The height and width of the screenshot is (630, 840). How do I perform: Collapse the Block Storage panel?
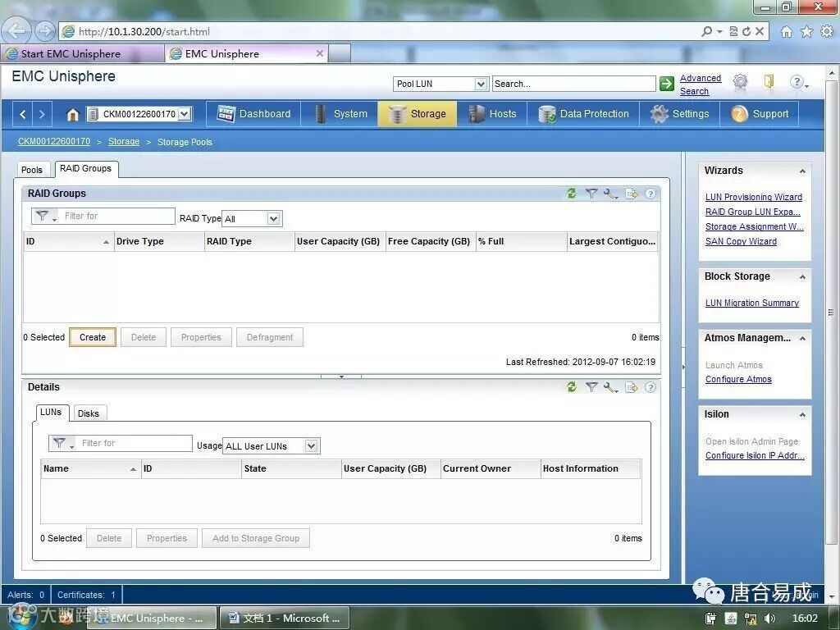coord(802,277)
